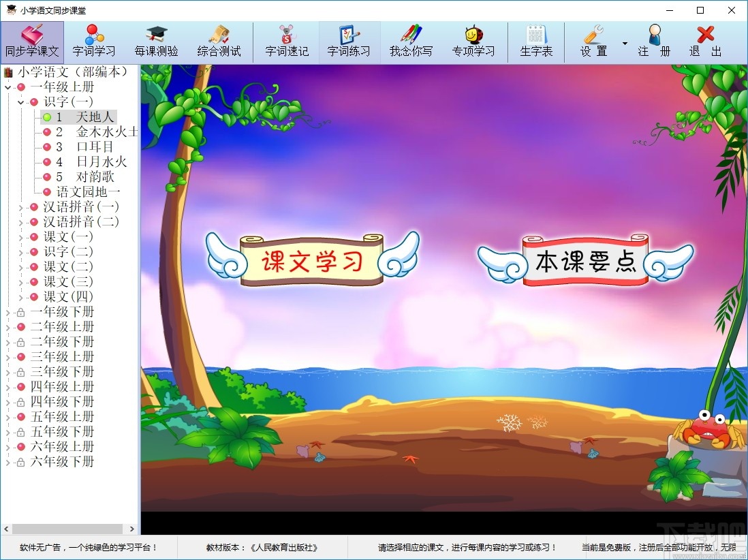
Task: Expand the 课文(一) tree node
Action: 20,236
